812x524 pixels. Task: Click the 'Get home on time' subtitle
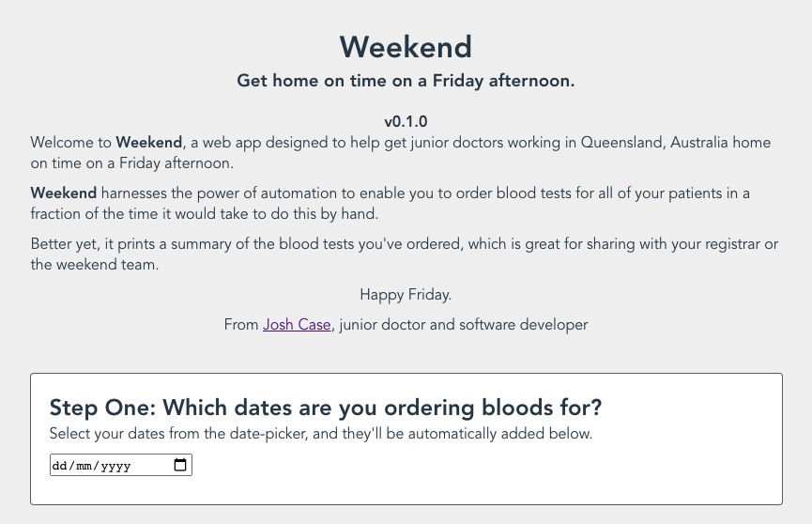coord(406,81)
